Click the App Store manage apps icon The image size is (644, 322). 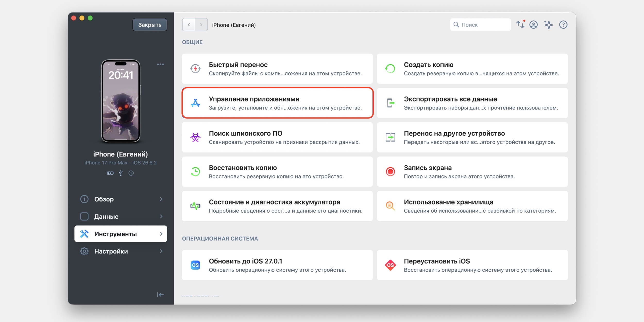tap(195, 103)
